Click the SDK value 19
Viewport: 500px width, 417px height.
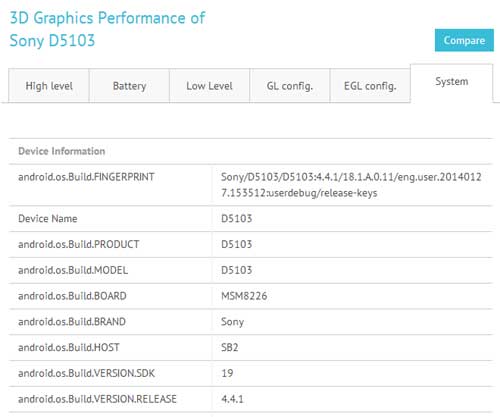227,373
